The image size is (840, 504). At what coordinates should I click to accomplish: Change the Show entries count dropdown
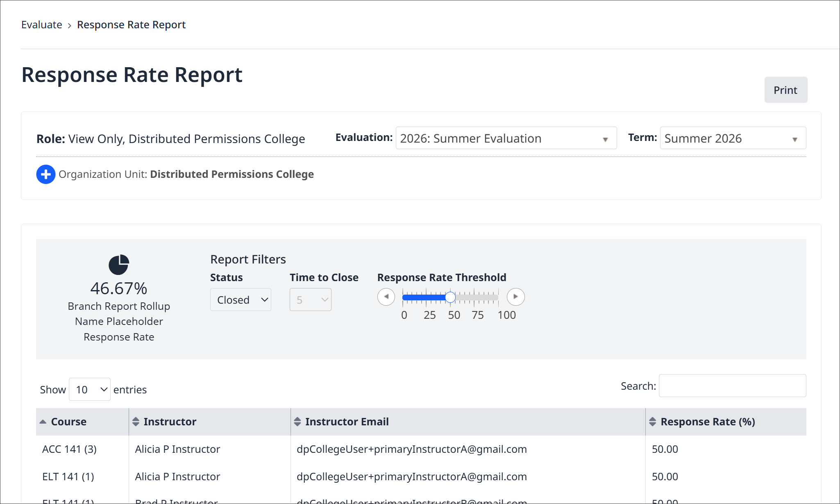click(90, 389)
